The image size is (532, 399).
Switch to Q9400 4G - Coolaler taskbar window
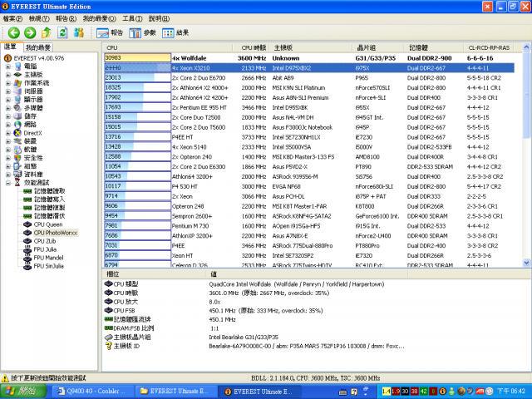click(x=93, y=392)
